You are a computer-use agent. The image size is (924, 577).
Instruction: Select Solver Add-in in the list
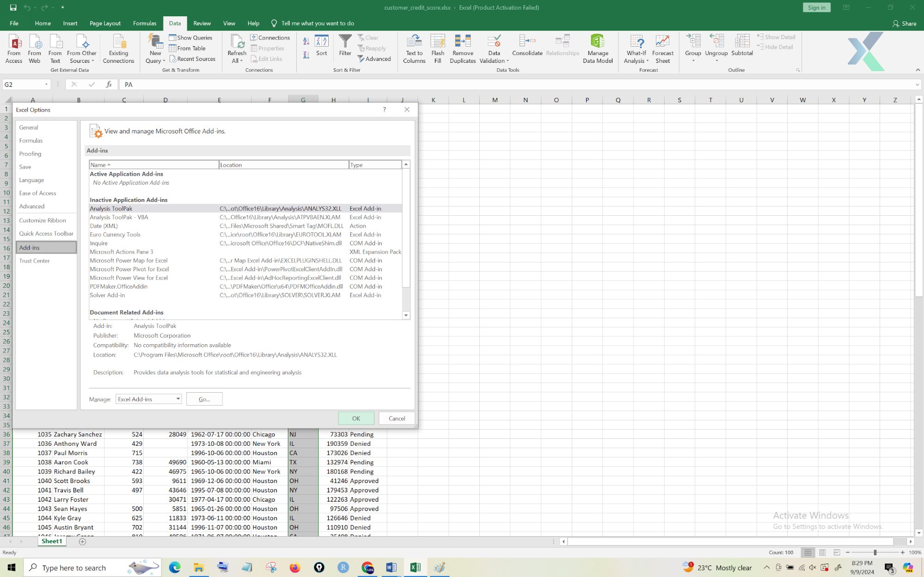click(x=245, y=295)
